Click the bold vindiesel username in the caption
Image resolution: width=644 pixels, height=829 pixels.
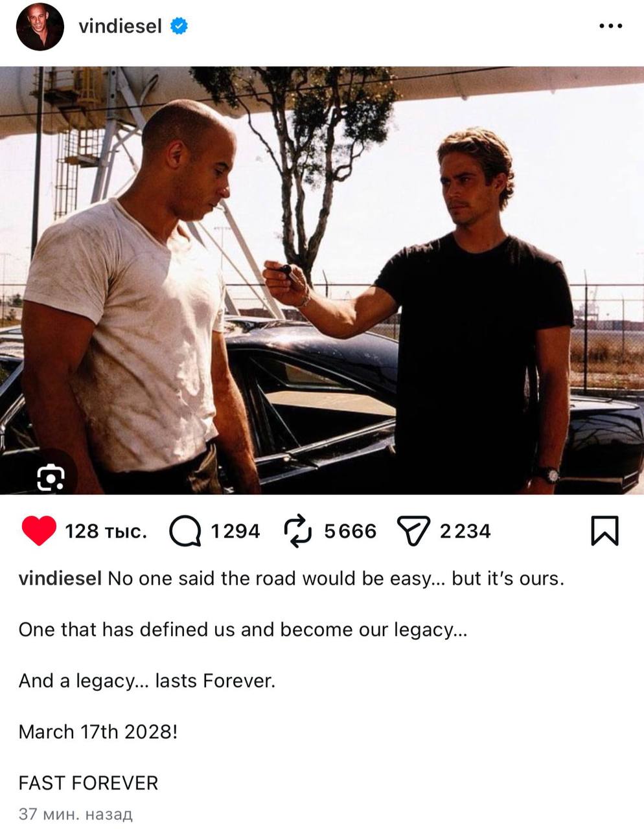[x=60, y=578]
